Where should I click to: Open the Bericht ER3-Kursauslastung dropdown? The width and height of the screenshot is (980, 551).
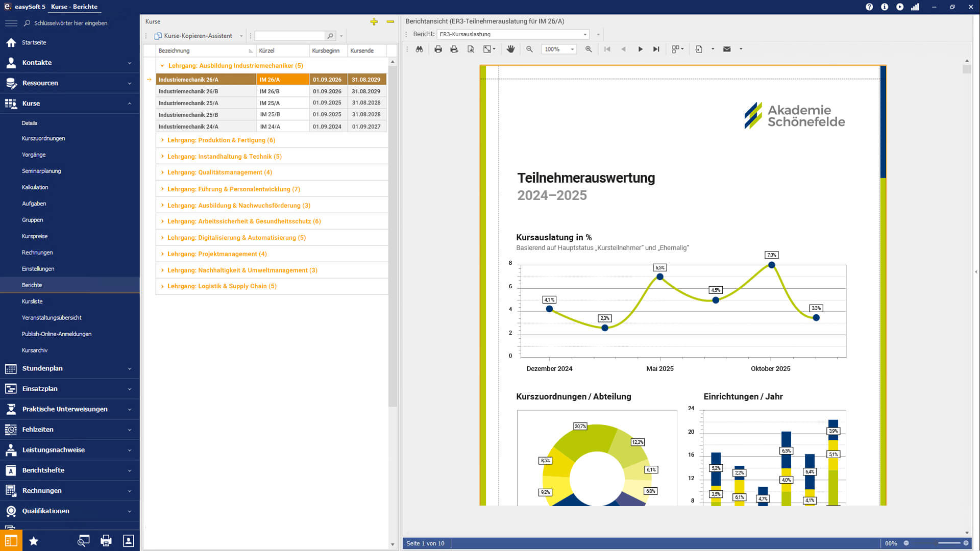[585, 34]
